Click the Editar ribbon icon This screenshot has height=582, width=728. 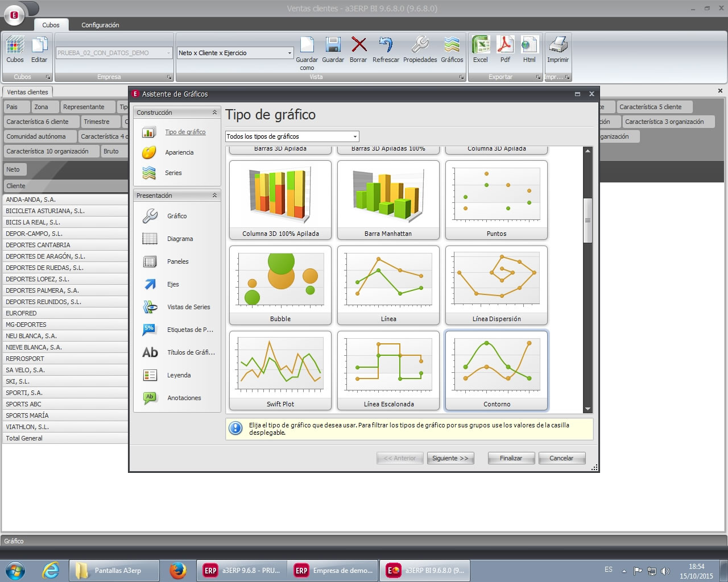pos(39,50)
